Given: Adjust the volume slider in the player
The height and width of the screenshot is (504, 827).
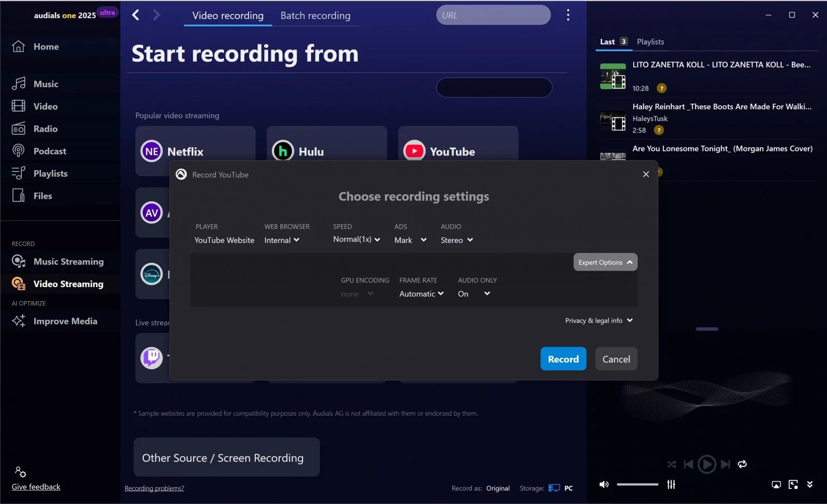Looking at the screenshot, I should click(x=637, y=484).
